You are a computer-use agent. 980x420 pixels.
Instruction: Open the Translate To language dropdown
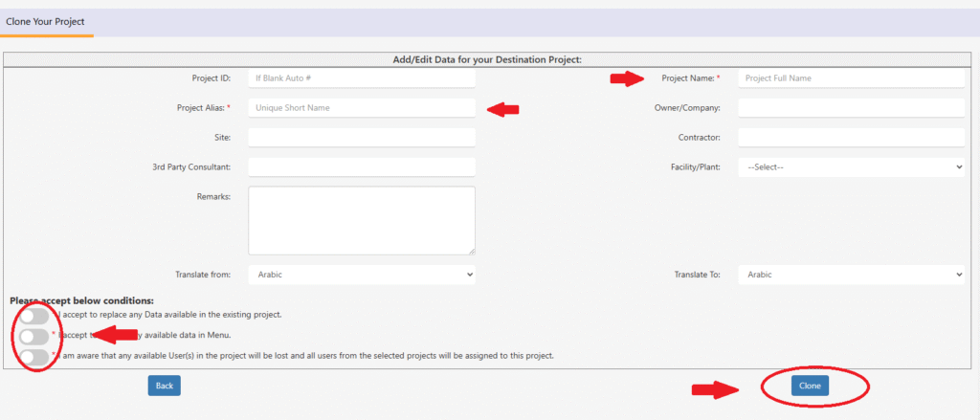pyautogui.click(x=850, y=275)
